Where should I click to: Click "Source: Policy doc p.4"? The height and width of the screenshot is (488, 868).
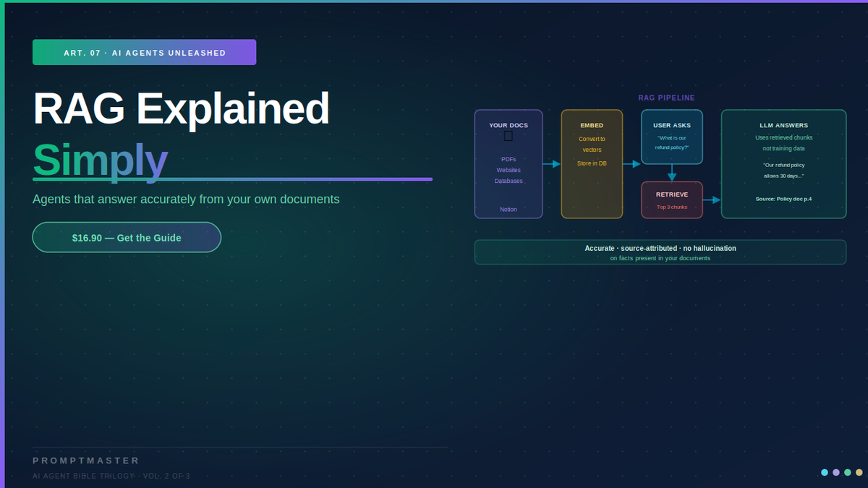click(x=784, y=198)
